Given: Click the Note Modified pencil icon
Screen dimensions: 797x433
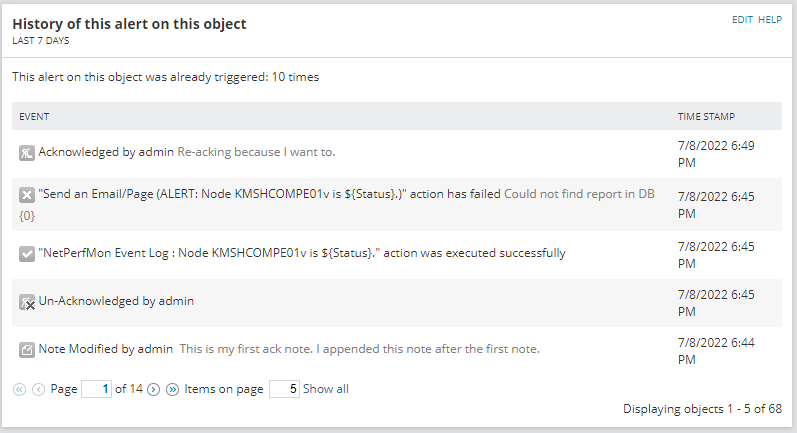Looking at the screenshot, I should pyautogui.click(x=27, y=350).
